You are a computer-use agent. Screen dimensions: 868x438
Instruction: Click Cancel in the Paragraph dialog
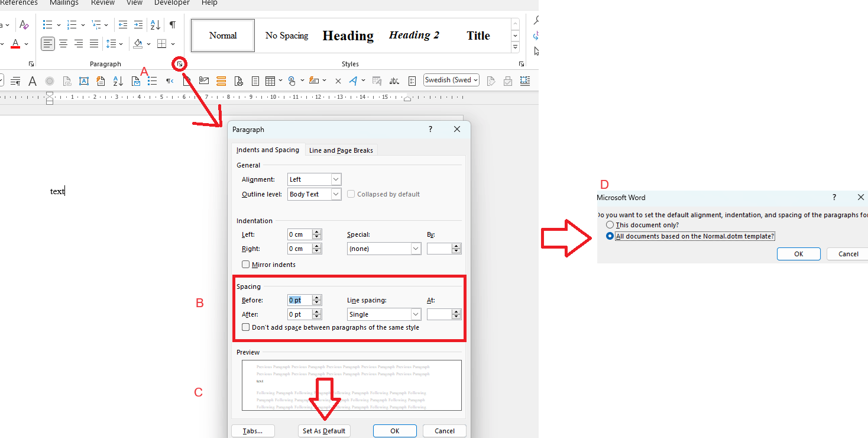click(444, 431)
